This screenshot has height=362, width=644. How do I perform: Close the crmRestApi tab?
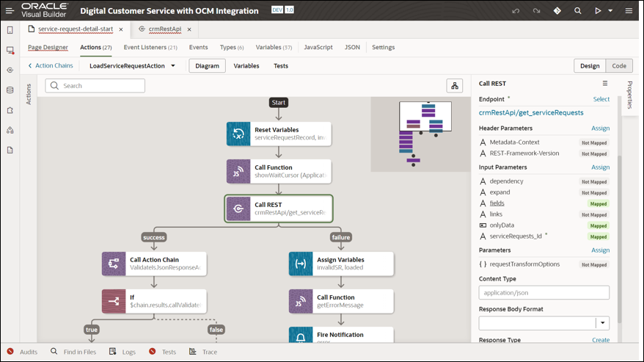pyautogui.click(x=189, y=29)
